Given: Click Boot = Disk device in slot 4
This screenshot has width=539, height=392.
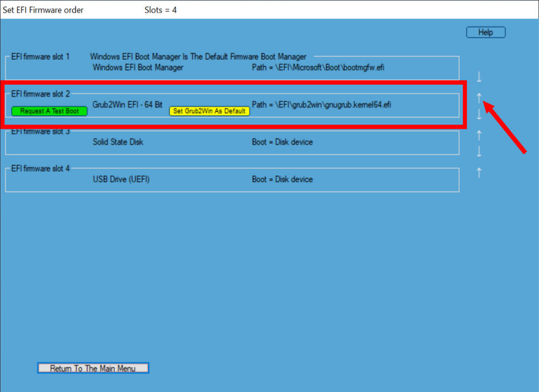Looking at the screenshot, I should [x=282, y=179].
